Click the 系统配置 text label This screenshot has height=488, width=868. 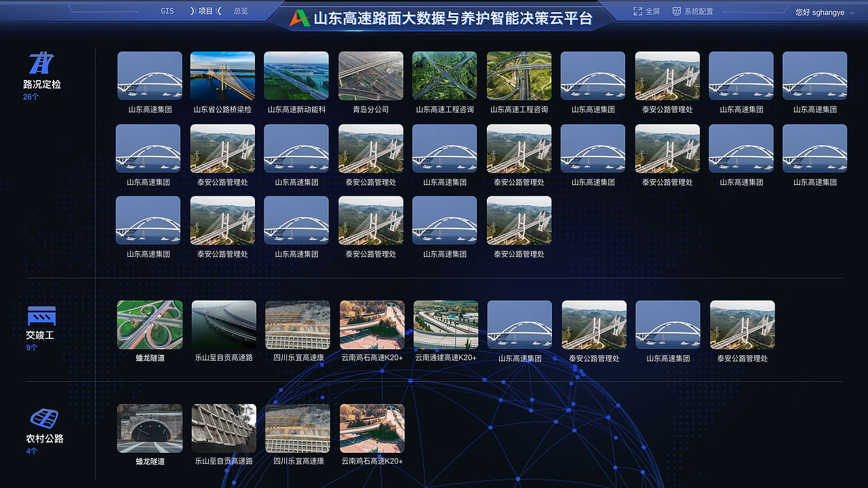point(698,12)
